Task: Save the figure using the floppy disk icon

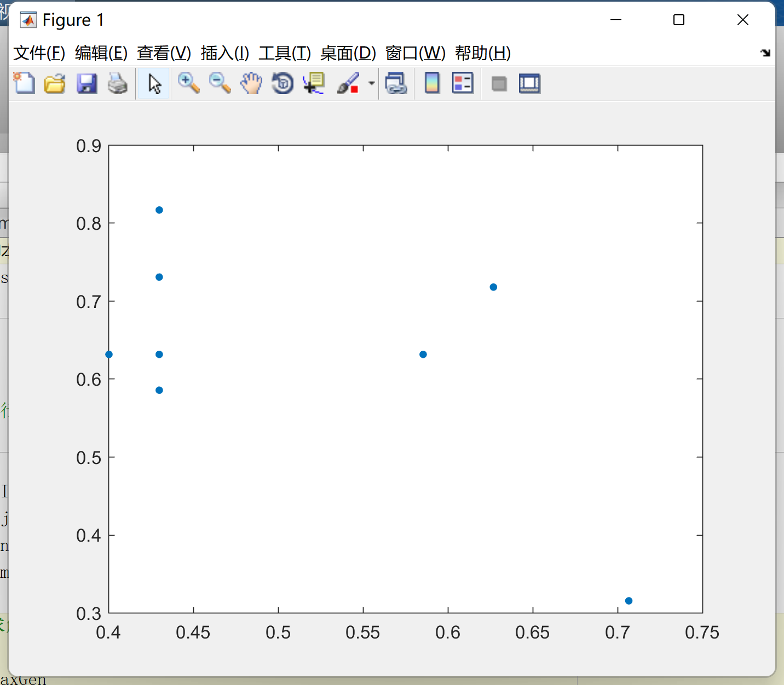Action: [x=87, y=84]
